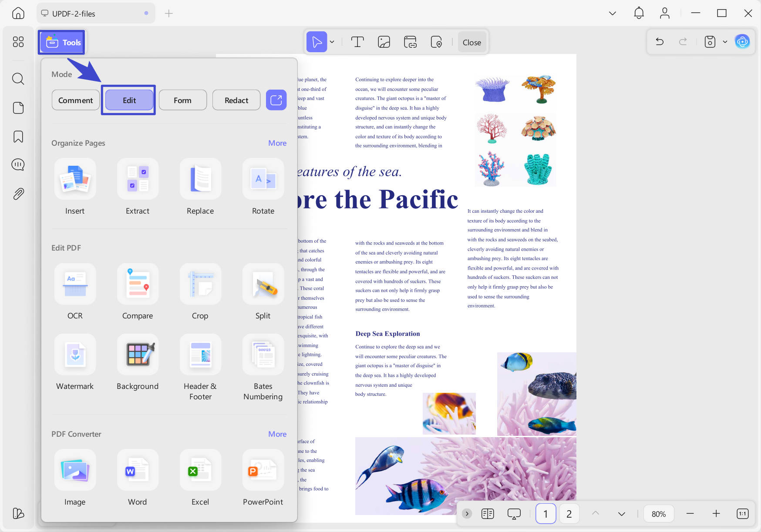Open the Split tool
Screen dimensions: 761x532
[x=263, y=292]
